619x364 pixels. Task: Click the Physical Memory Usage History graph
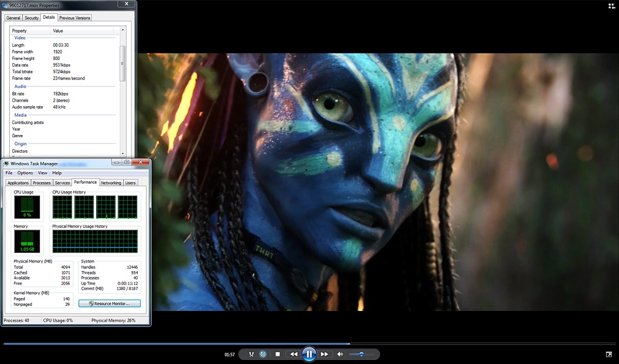(x=95, y=242)
